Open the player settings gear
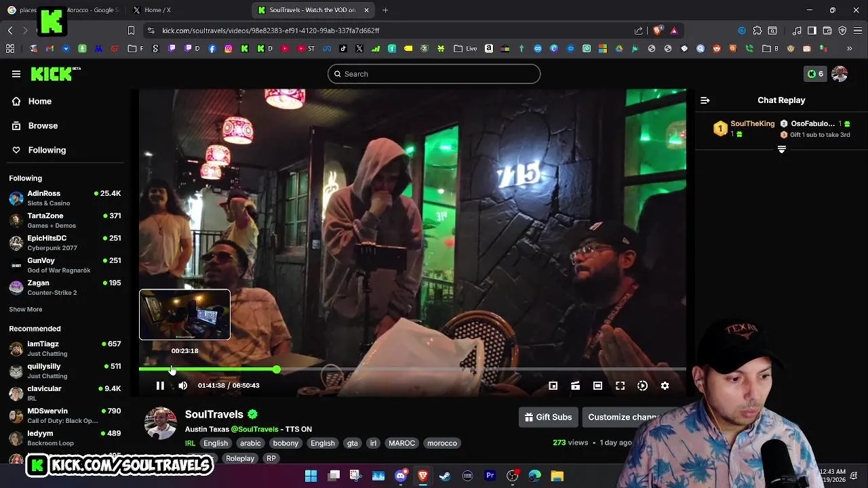The width and height of the screenshot is (868, 488). pos(665,386)
